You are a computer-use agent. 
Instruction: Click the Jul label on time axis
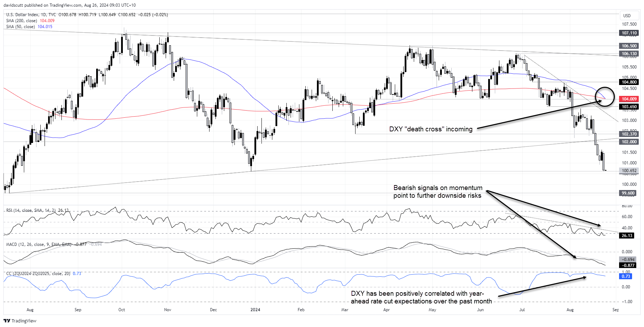tap(522, 310)
